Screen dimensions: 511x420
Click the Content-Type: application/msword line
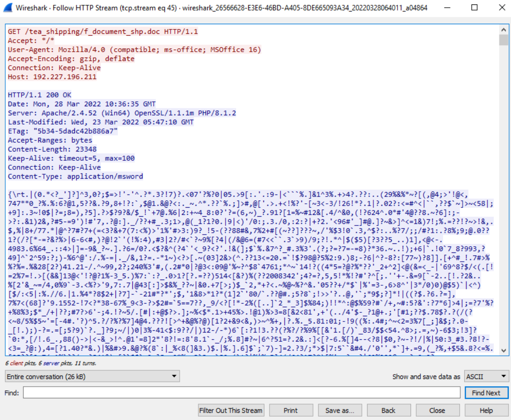coord(75,176)
